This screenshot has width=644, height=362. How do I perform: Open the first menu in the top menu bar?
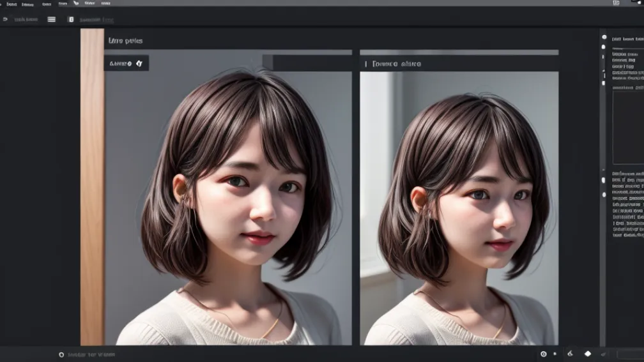click(11, 4)
